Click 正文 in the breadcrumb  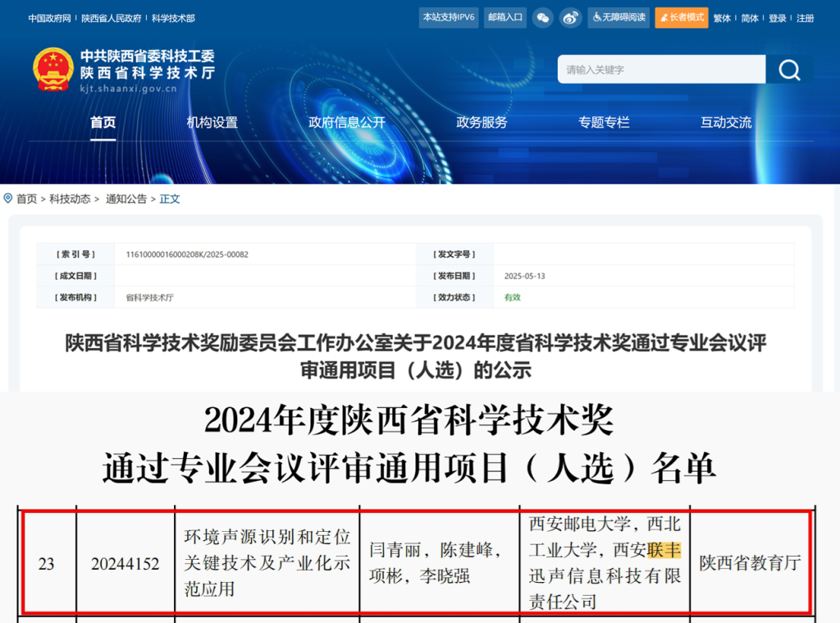(170, 199)
